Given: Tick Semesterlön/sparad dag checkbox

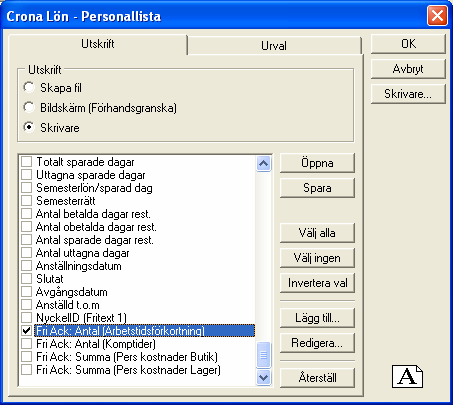Looking at the screenshot, I should click(26, 188).
